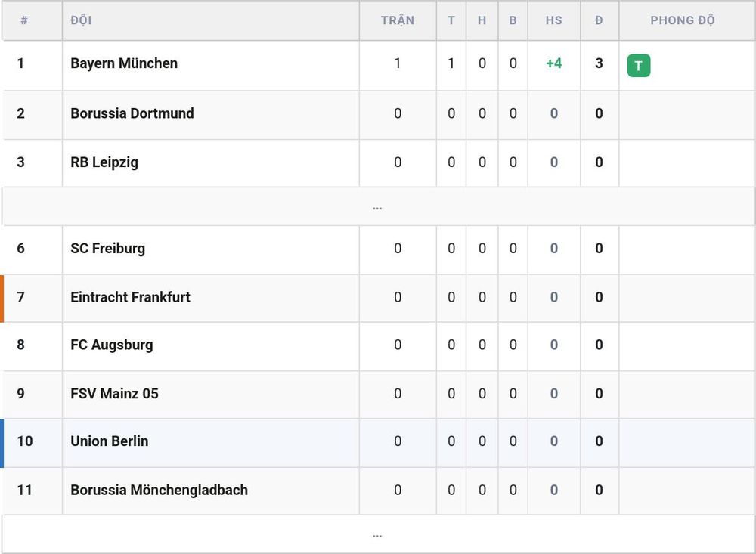
Task: Click the T wins column header
Action: (451, 20)
